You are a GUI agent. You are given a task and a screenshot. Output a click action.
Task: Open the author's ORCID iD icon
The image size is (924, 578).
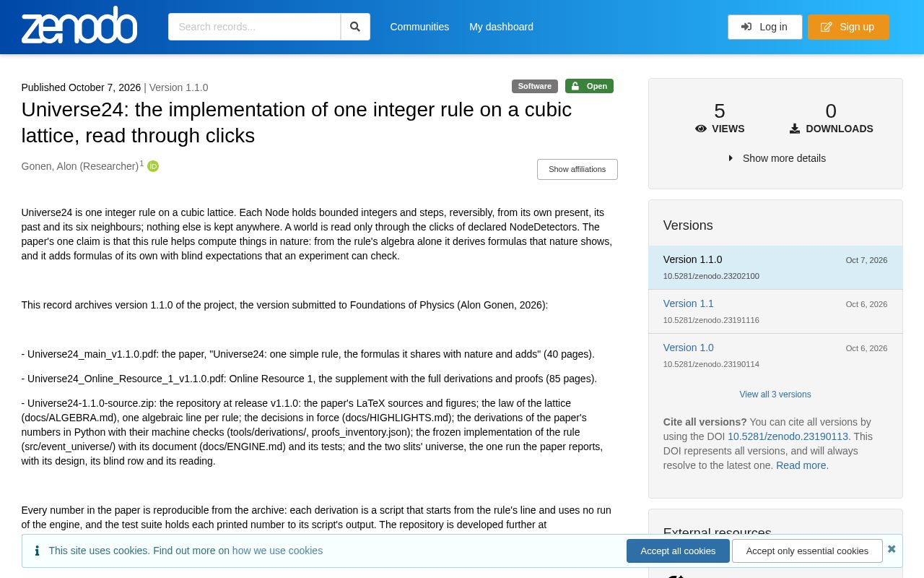[153, 166]
